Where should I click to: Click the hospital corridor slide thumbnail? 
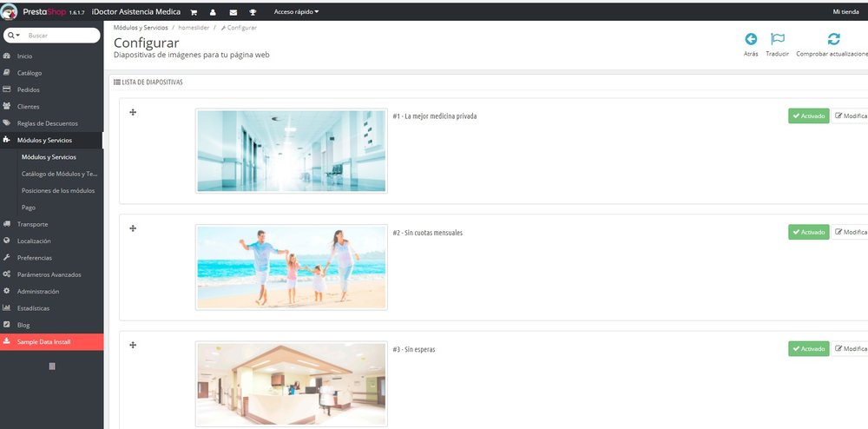tap(291, 150)
